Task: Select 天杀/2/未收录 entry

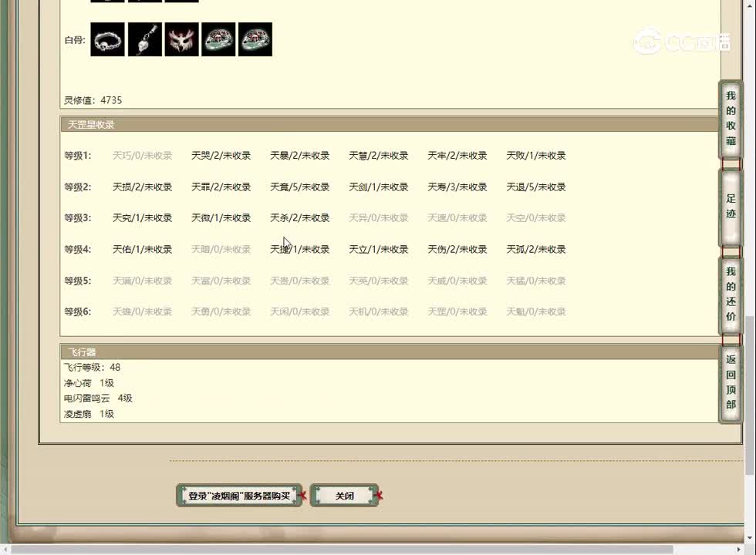Action: (x=300, y=217)
